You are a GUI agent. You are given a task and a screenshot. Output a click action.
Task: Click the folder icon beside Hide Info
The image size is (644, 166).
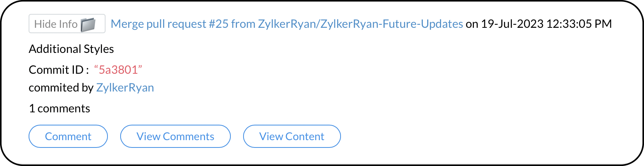click(88, 24)
